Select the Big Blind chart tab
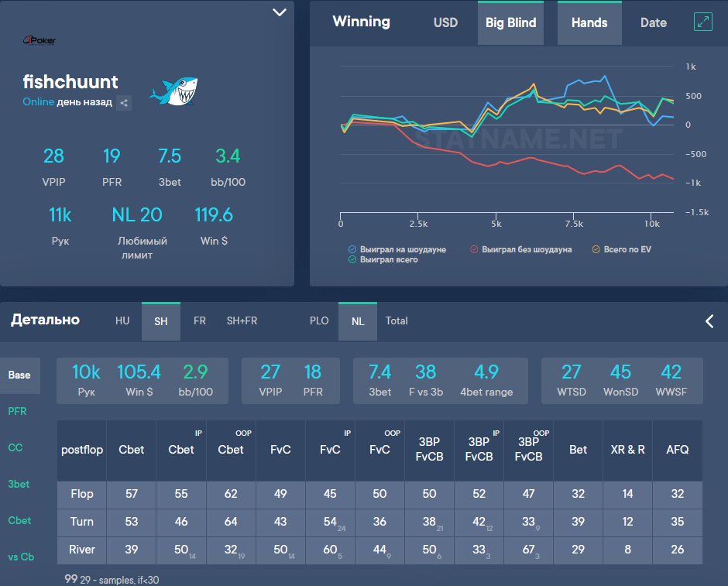This screenshot has width=728, height=586. [510, 23]
